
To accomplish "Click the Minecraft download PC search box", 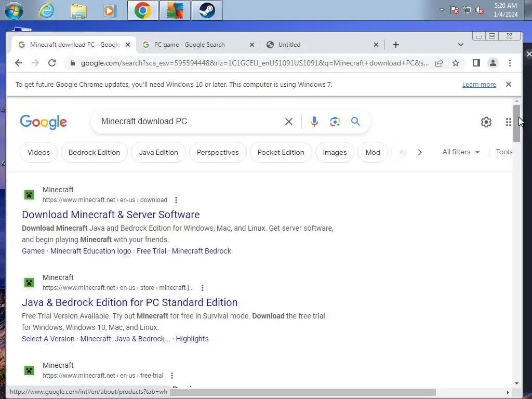I will point(190,122).
